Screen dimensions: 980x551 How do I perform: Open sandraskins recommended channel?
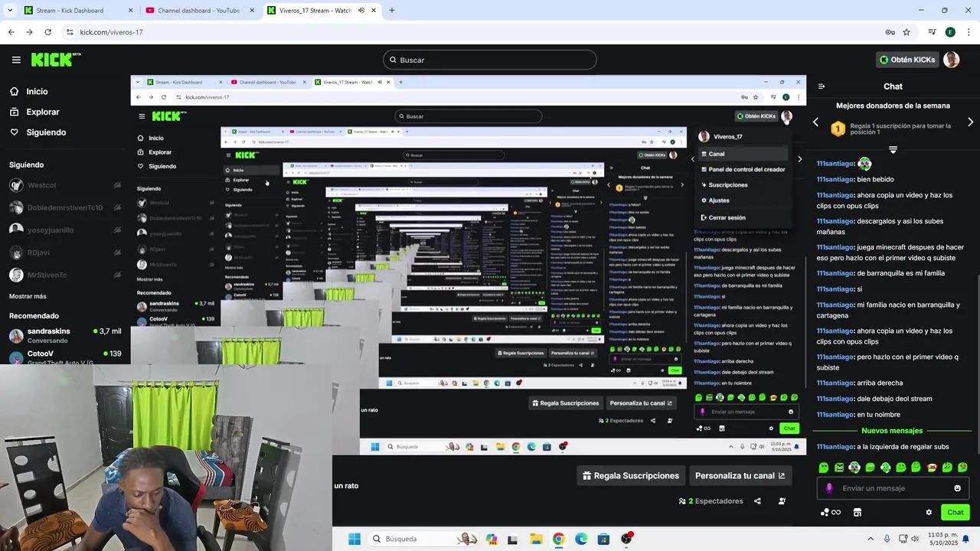(65, 335)
